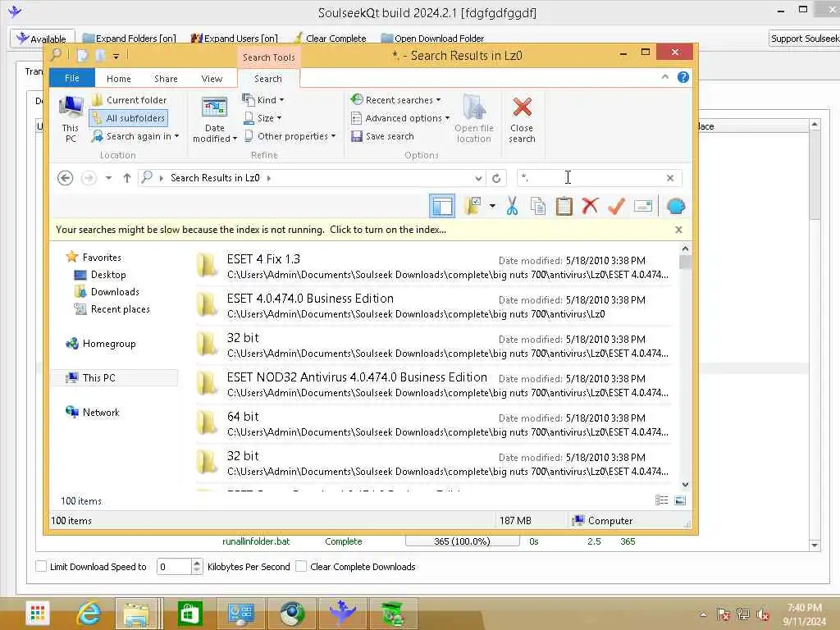Click the This PC location icon in ribbon
This screenshot has width=840, height=630.
pyautogui.click(x=71, y=119)
